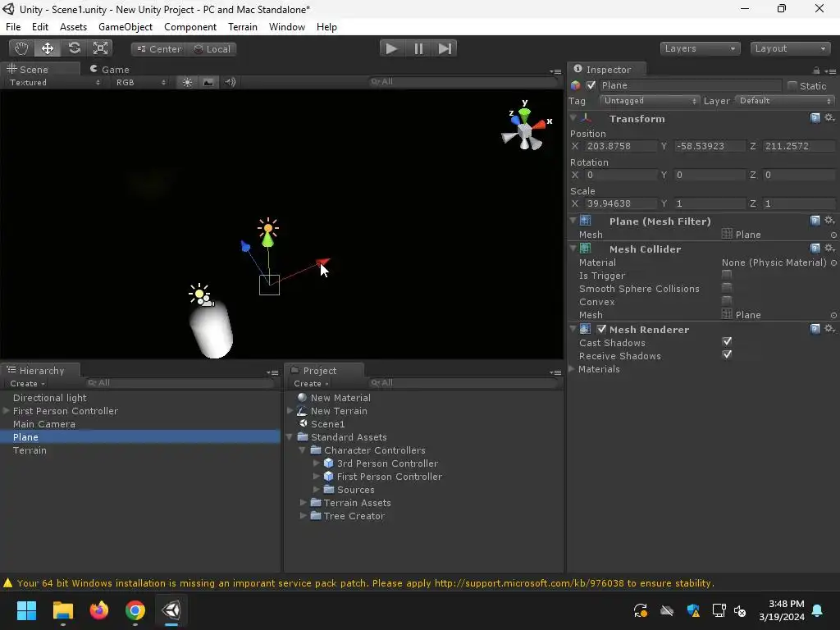The height and width of the screenshot is (630, 840).
Task: Click the Position X field
Action: pos(620,146)
